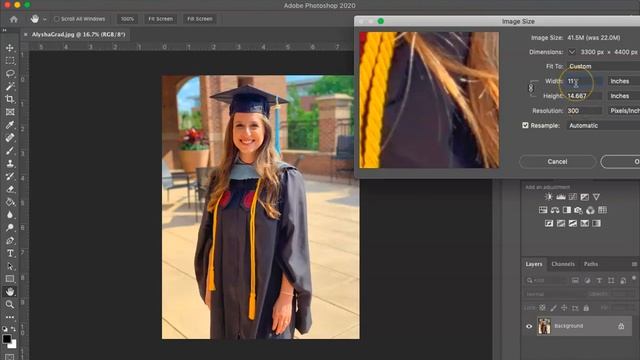
Task: Select the Pen tool
Action: click(10, 240)
